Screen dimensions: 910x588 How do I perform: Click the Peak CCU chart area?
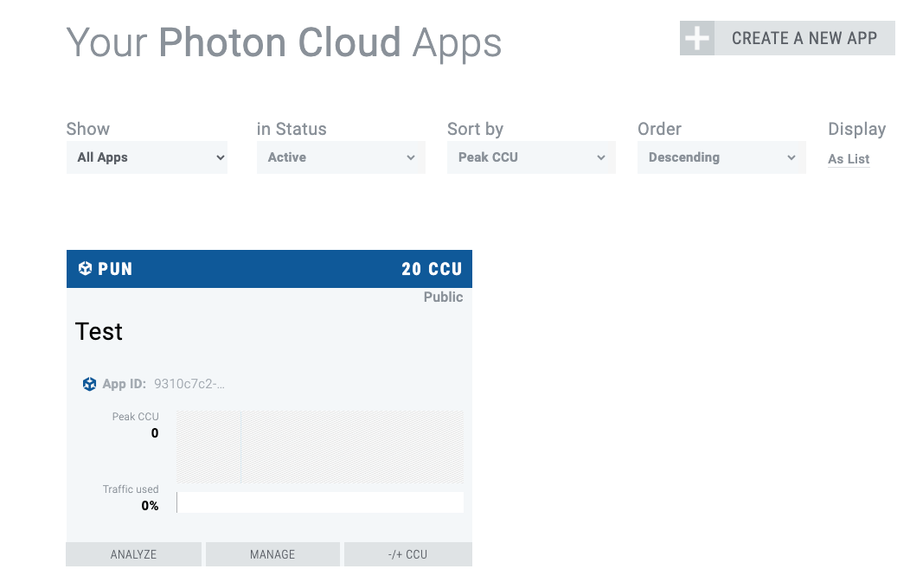tap(320, 446)
